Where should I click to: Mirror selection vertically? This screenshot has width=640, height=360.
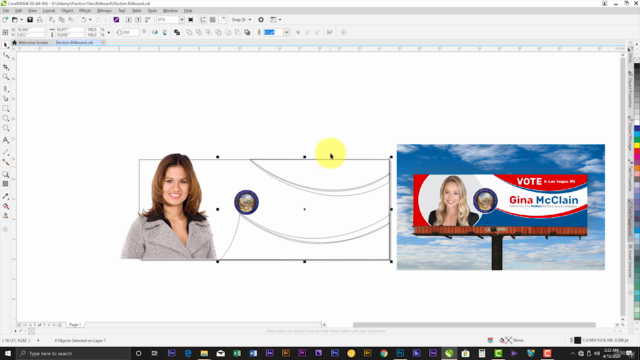click(164, 32)
